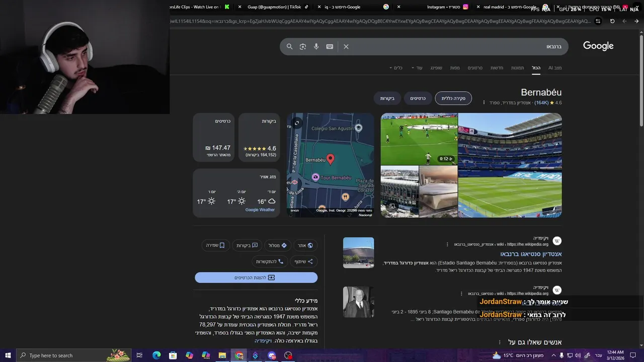This screenshot has width=644, height=362.
Task: Click the Google logo
Action: coord(598,46)
